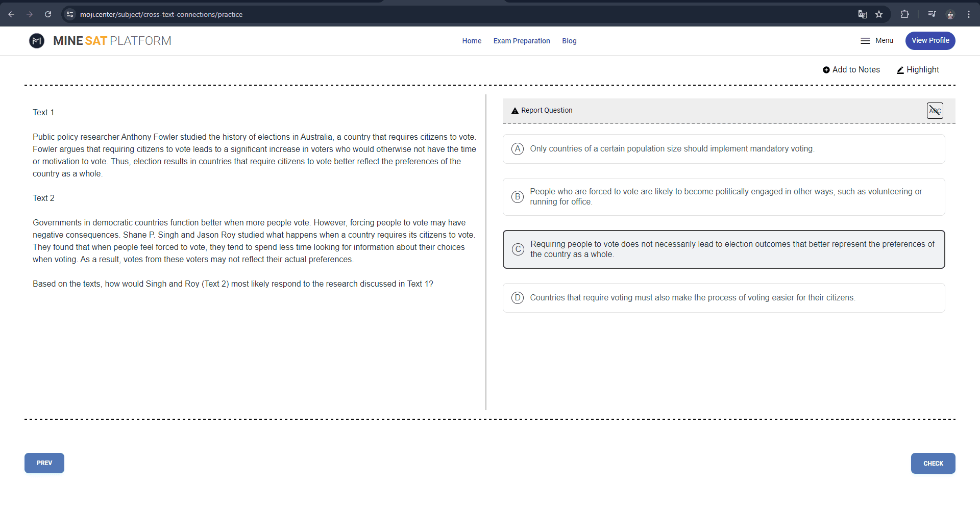The height and width of the screenshot is (510, 980).
Task: Open Chrome's three-dot menu
Action: [x=968, y=14]
